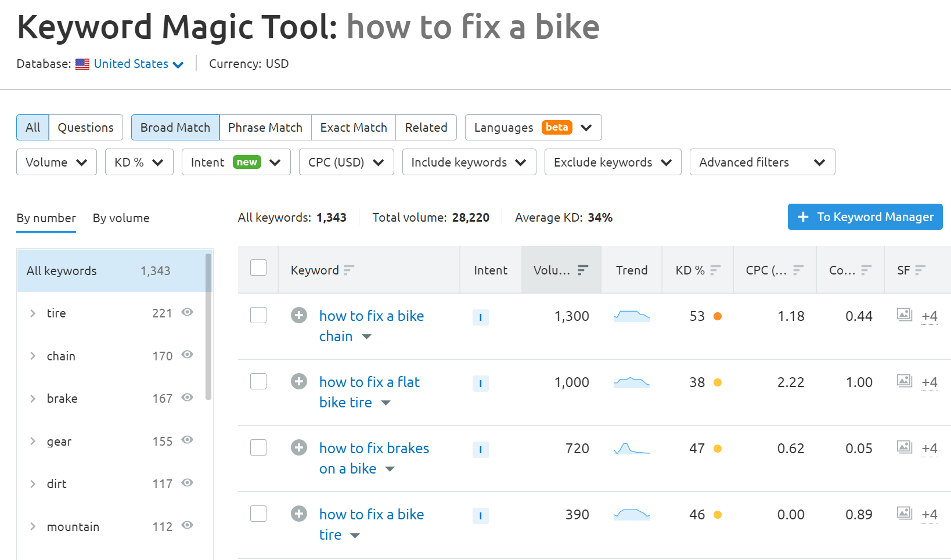Switch to the "By volume" tab
951x560 pixels.
(121, 218)
